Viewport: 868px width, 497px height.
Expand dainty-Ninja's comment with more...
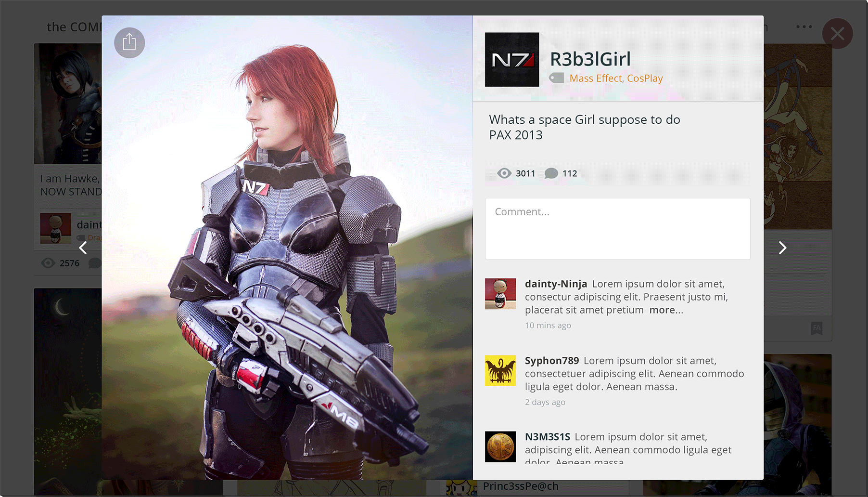[x=666, y=310]
